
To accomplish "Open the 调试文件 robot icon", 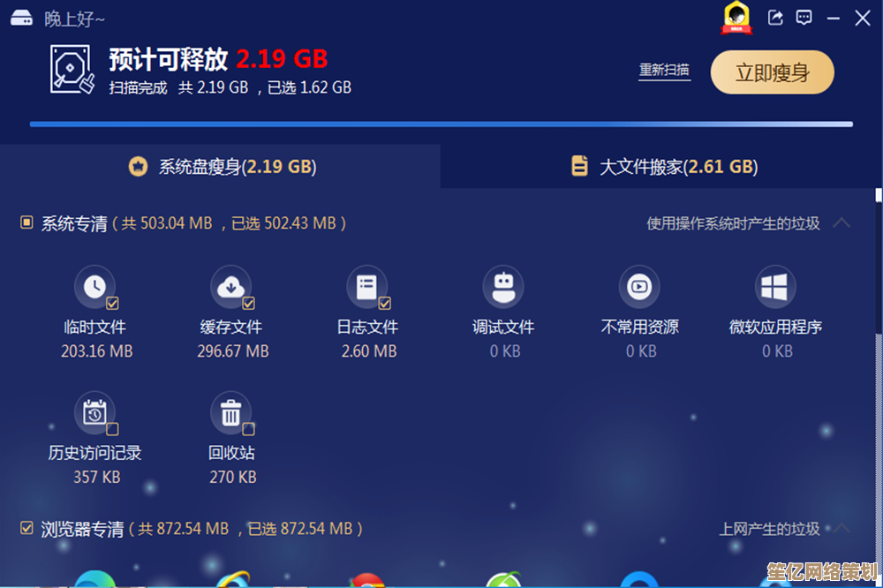I will pos(503,287).
